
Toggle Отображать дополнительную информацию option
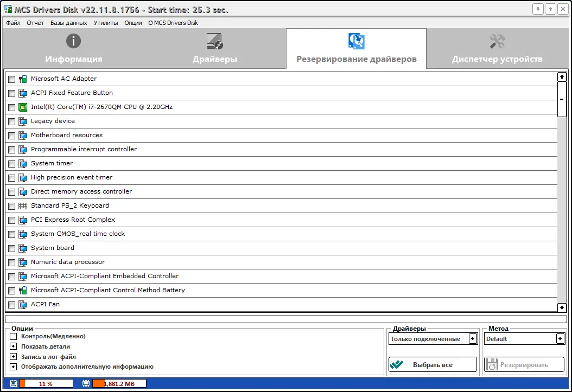tap(14, 367)
